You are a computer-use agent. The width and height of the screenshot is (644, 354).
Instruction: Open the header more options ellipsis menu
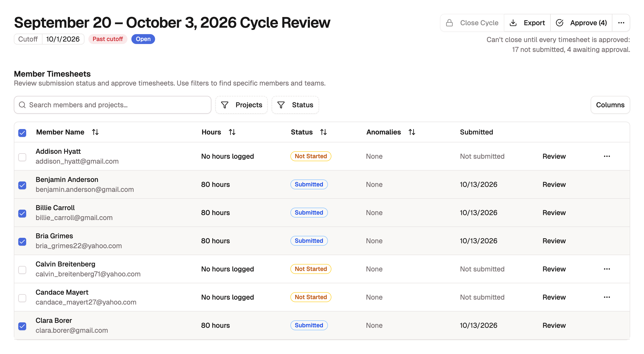[x=621, y=23]
